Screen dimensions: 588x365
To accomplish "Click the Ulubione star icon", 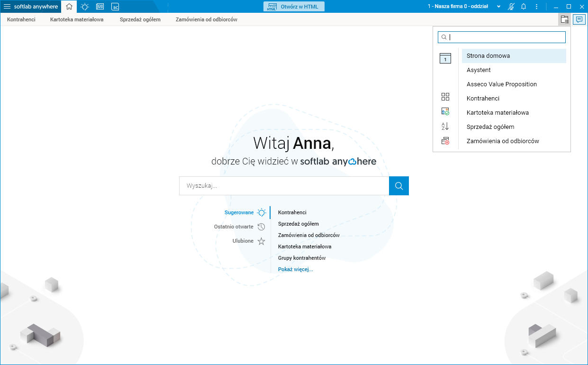I will [x=261, y=241].
